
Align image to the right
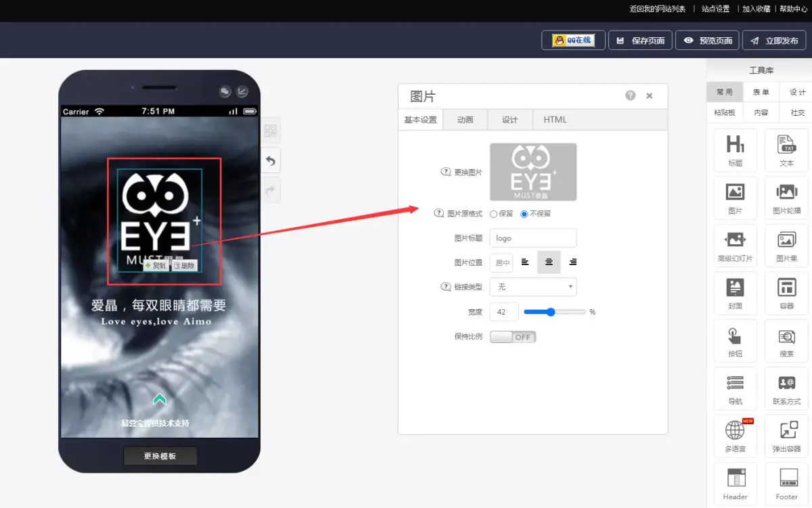point(572,262)
